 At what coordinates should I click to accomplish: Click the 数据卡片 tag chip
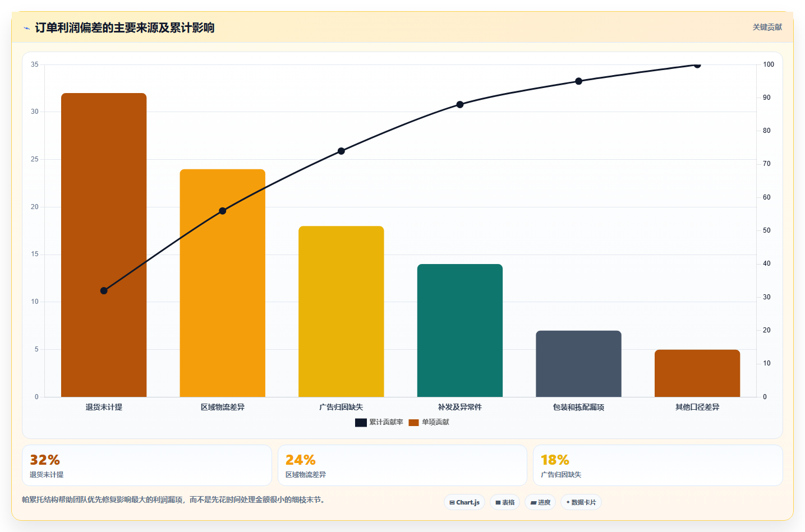[x=581, y=502]
